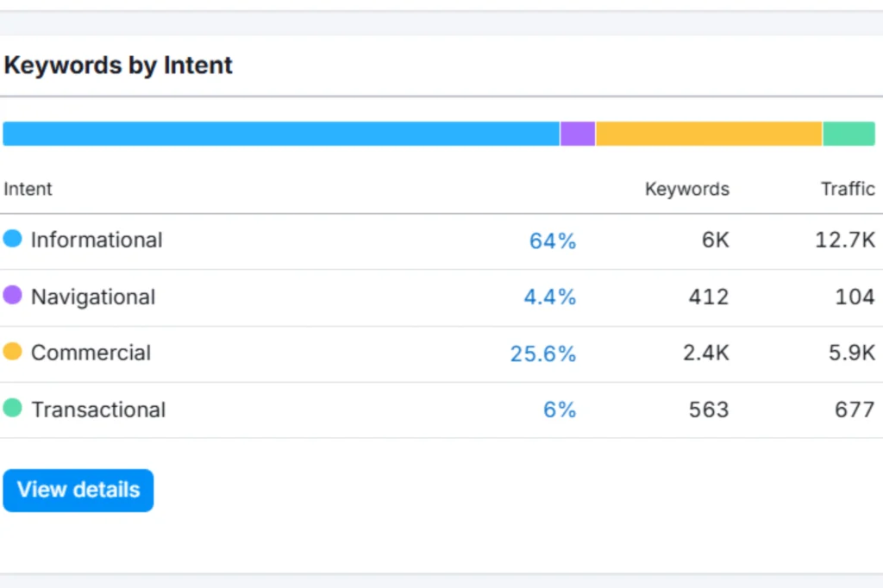Select the Informational intent row label

pos(97,240)
